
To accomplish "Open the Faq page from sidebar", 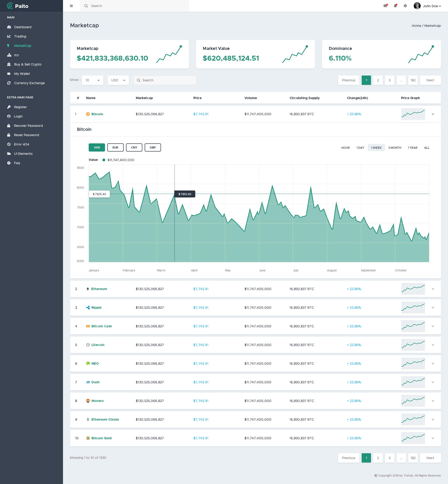I will (x=17, y=163).
